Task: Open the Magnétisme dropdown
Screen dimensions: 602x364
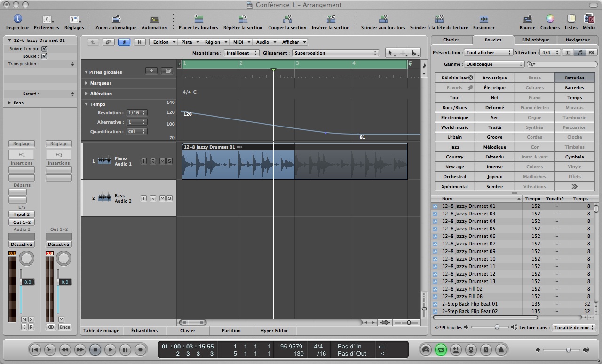Action: click(x=241, y=53)
